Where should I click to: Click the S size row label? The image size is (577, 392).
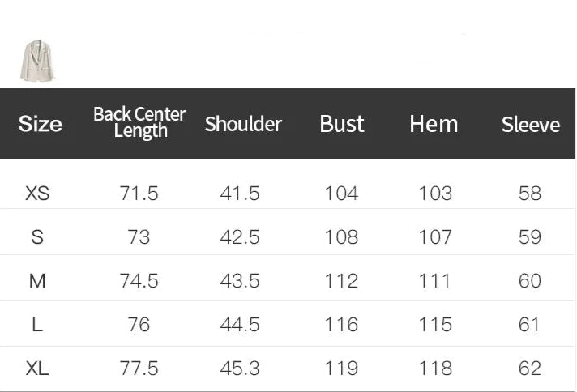(37, 237)
